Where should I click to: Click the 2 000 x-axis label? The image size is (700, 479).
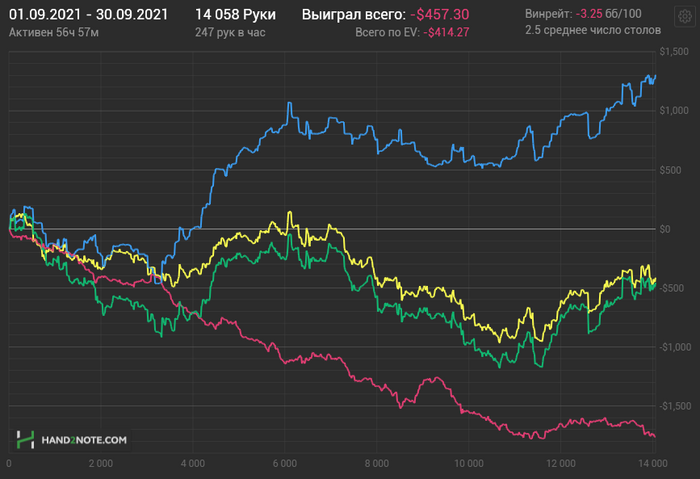(x=101, y=463)
